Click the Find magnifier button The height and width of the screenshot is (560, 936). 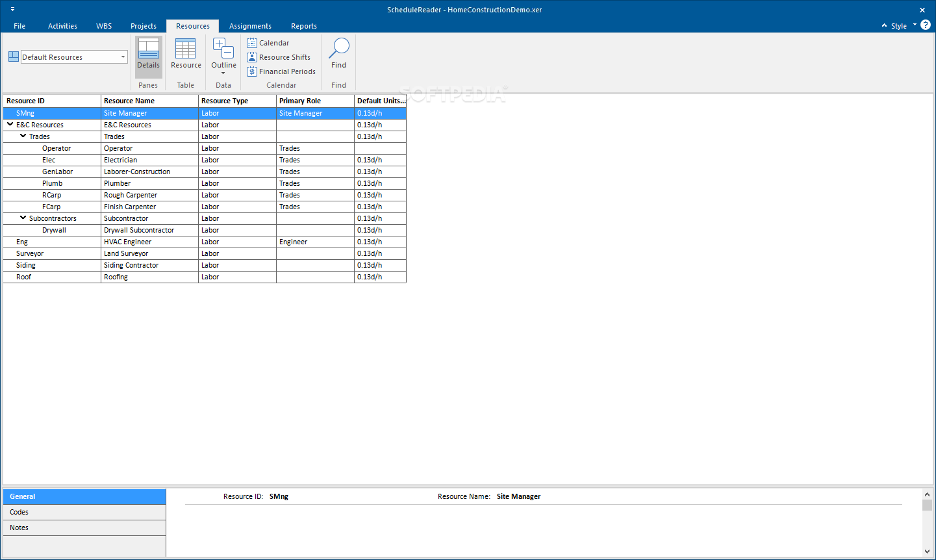pyautogui.click(x=338, y=53)
